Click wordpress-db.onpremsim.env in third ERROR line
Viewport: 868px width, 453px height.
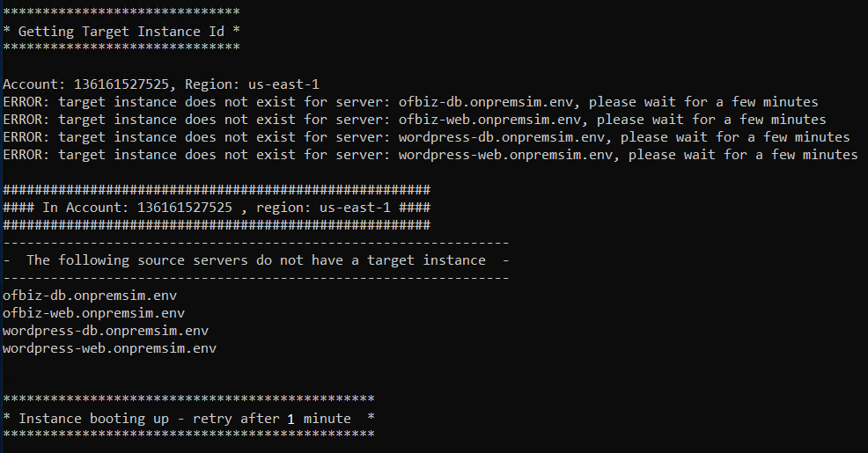pos(502,137)
